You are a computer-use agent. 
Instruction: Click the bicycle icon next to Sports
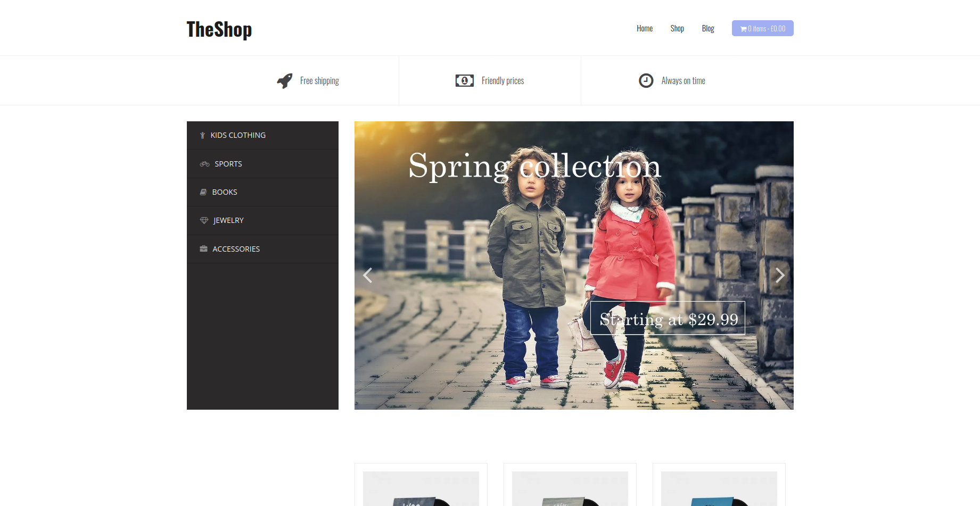click(204, 164)
